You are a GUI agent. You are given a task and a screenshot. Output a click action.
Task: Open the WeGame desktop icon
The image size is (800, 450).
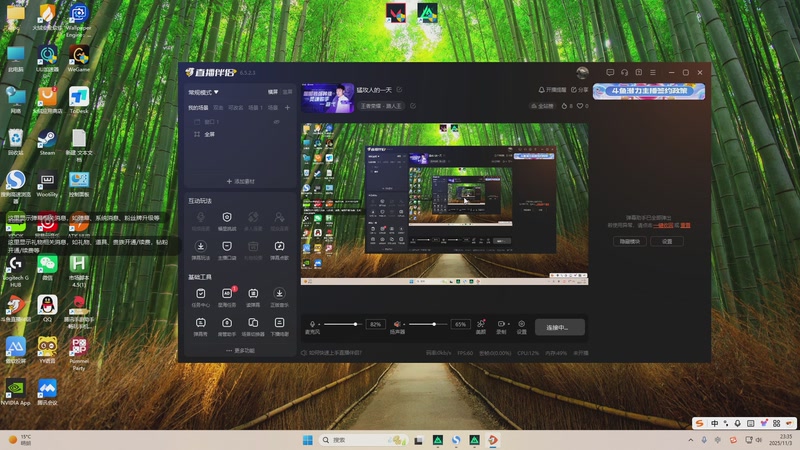(x=79, y=59)
